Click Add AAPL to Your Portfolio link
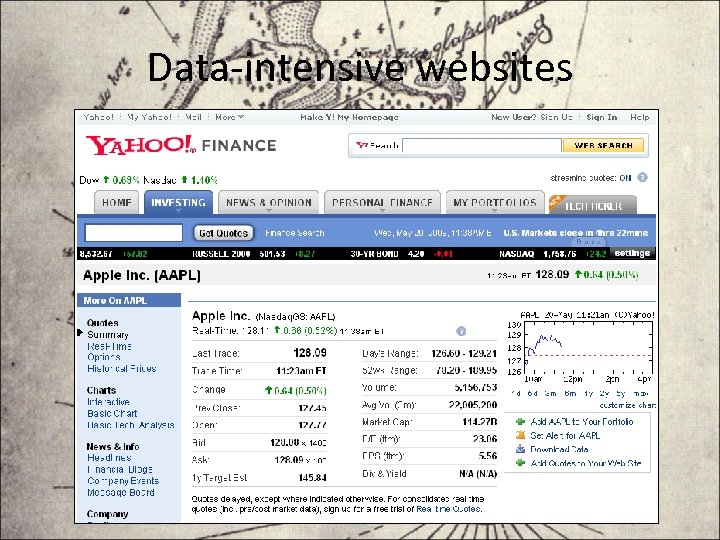 [x=582, y=422]
